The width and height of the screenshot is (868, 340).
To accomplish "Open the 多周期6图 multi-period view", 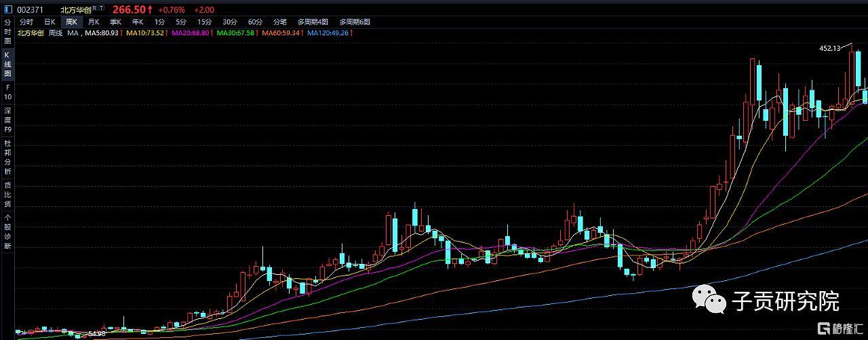I will [x=355, y=22].
